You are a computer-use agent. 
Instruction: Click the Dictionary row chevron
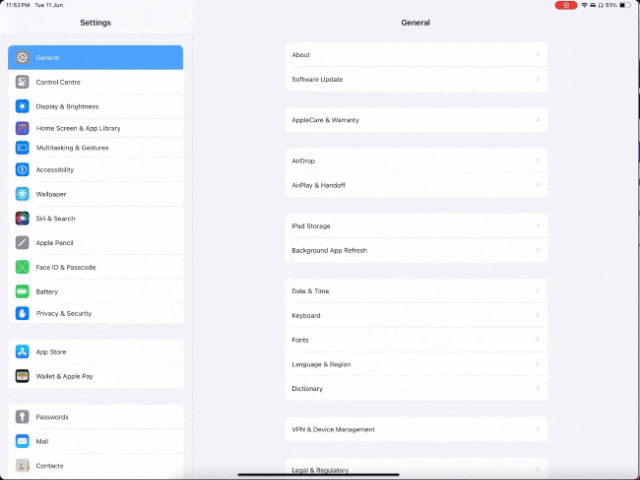click(x=538, y=389)
